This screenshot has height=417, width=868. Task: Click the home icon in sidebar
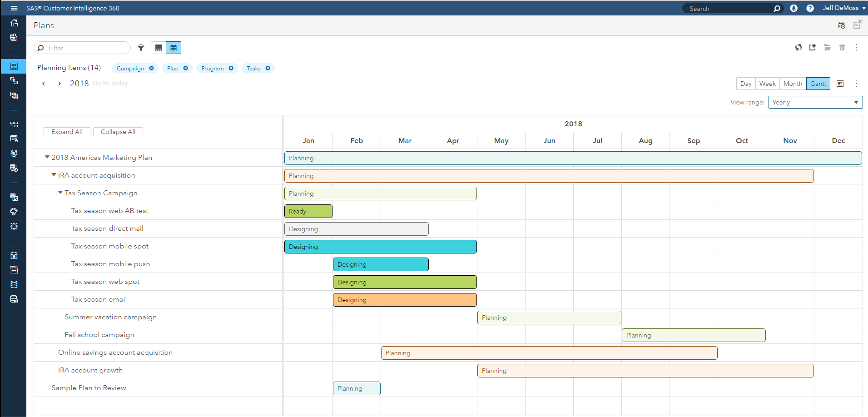[14, 23]
